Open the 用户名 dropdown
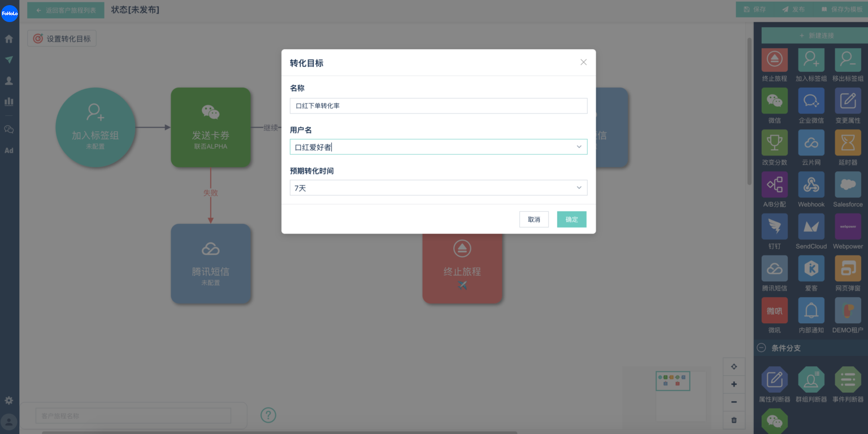The image size is (868, 434). click(x=439, y=147)
